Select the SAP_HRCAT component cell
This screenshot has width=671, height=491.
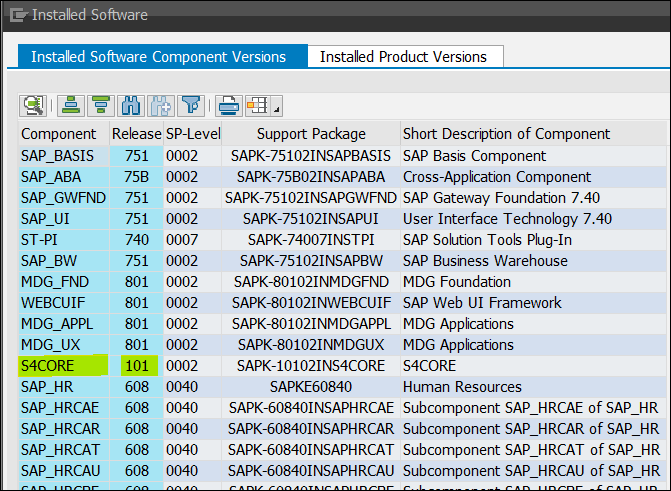point(64,449)
